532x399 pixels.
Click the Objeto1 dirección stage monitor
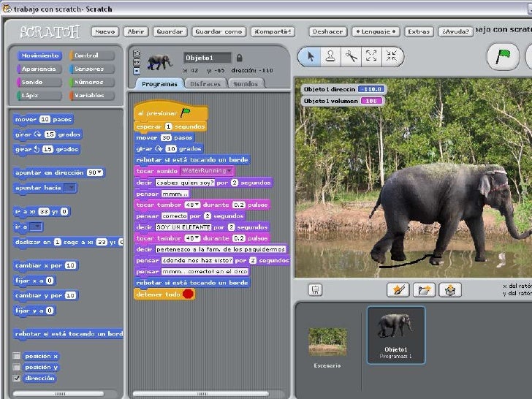(x=343, y=89)
